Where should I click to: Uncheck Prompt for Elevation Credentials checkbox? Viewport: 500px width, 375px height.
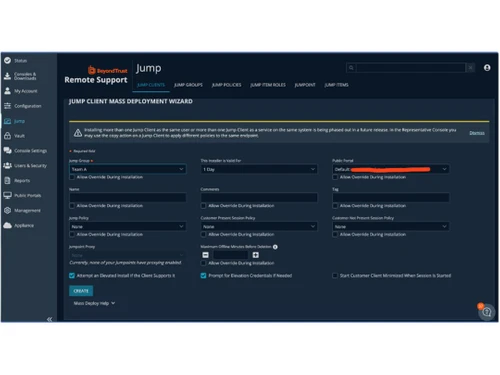203,275
